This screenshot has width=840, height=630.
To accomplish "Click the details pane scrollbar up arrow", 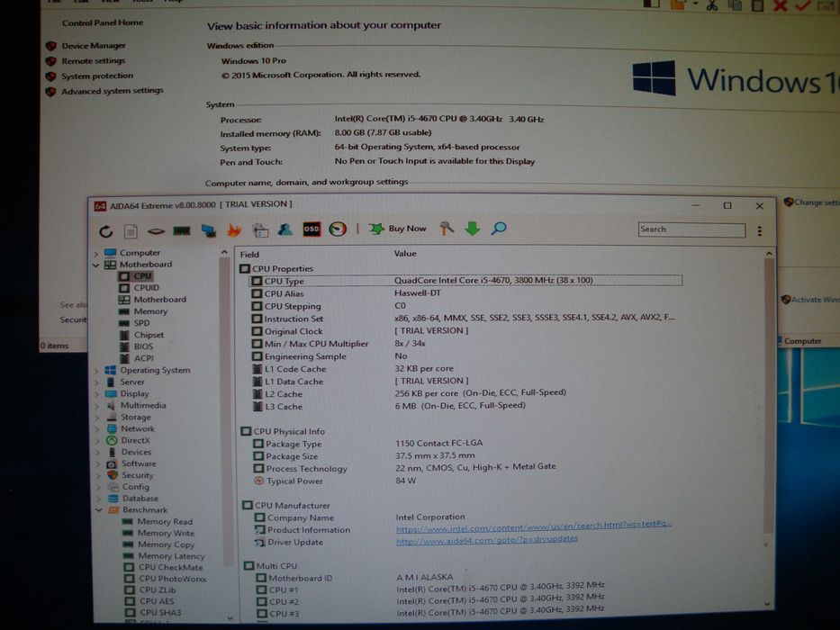I will coord(769,254).
